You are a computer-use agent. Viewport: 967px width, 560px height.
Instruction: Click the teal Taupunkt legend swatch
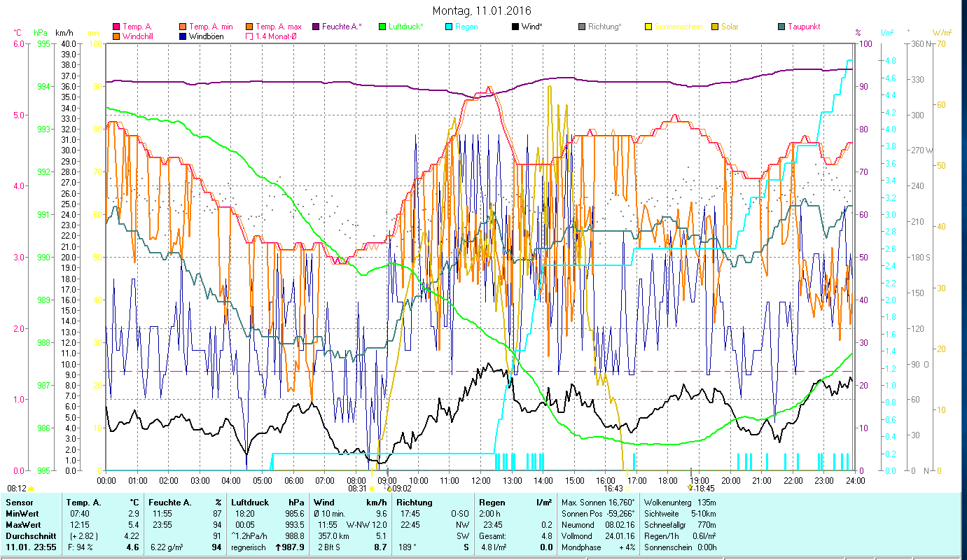[781, 27]
